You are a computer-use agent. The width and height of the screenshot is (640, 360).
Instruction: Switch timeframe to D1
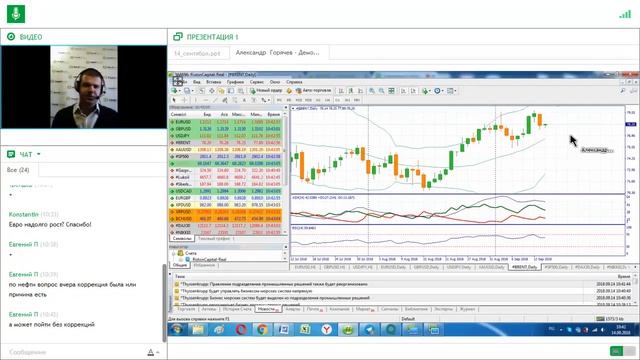pos(338,100)
